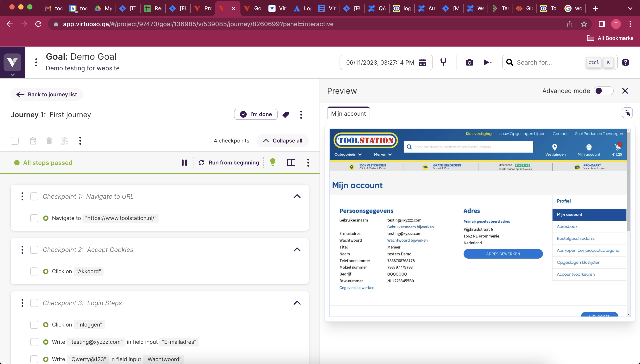Image resolution: width=640 pixels, height=364 pixels.
Task: Click the camera snapshot icon
Action: coord(469,63)
